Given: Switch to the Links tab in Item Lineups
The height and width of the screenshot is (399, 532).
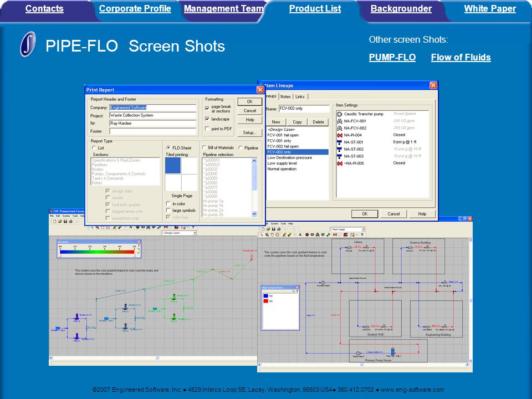Looking at the screenshot, I should click(x=300, y=96).
